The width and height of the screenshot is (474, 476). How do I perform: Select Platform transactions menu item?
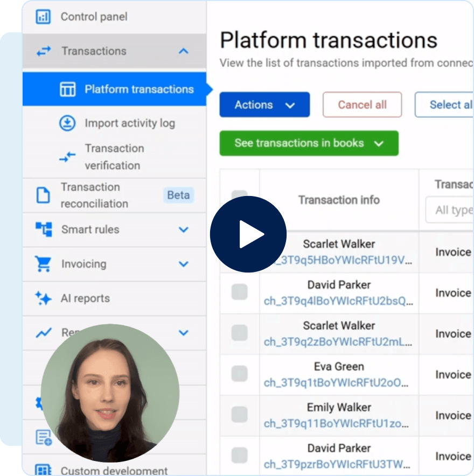click(114, 89)
